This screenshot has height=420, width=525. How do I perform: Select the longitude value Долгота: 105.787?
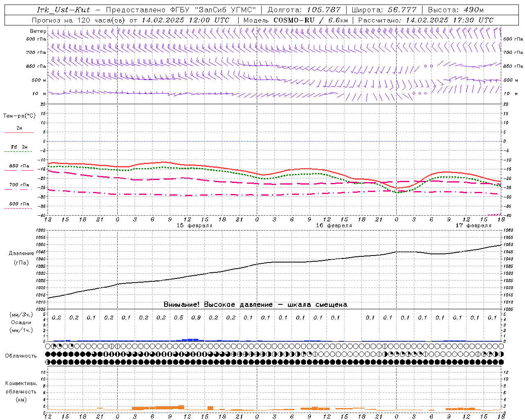click(304, 10)
